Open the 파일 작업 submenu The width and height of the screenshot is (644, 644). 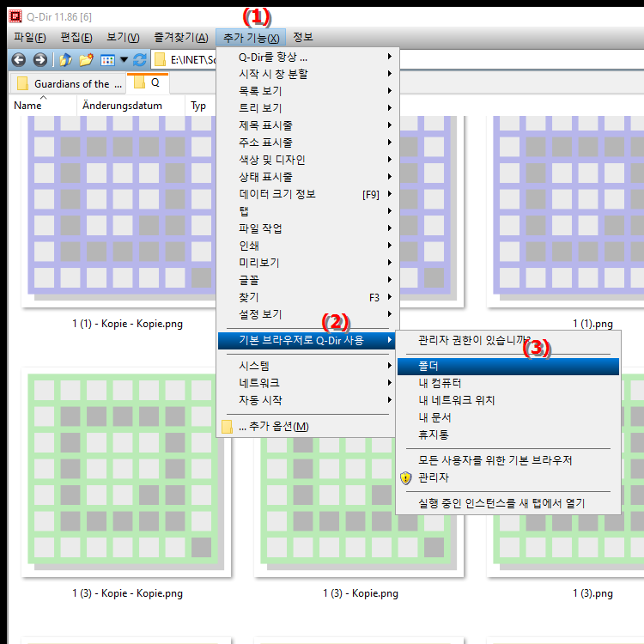coord(307,228)
